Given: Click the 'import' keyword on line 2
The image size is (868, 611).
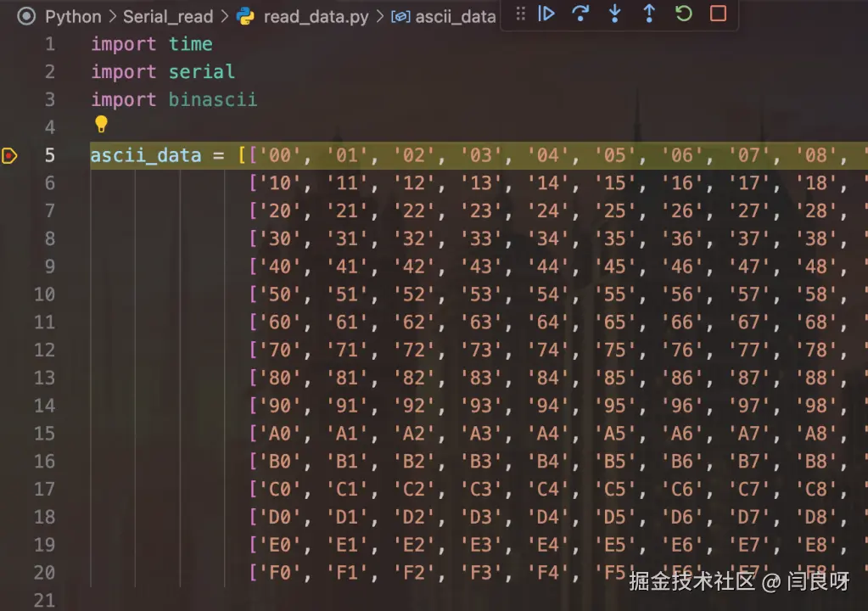Looking at the screenshot, I should 123,71.
